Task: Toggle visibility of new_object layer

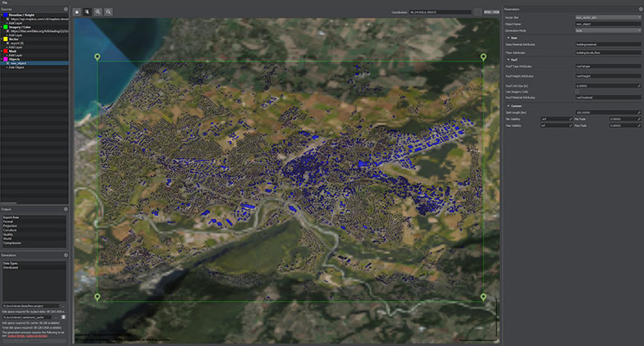Action: (7, 61)
